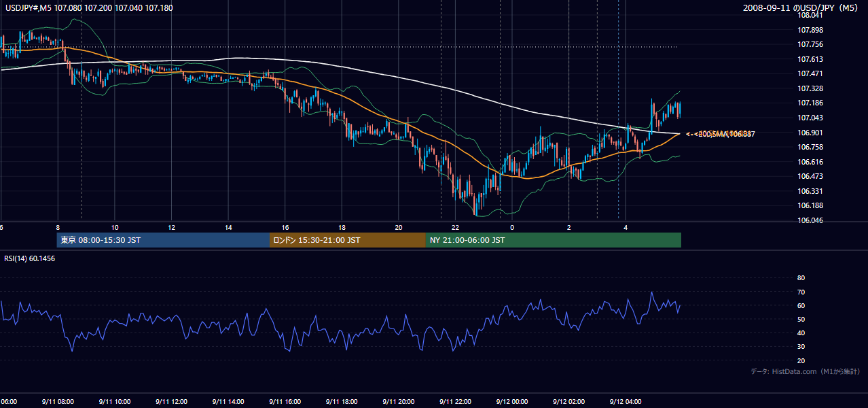Screen dimensions: 868x408
Task: Click hour label 18 under the price chart
Action: point(342,228)
